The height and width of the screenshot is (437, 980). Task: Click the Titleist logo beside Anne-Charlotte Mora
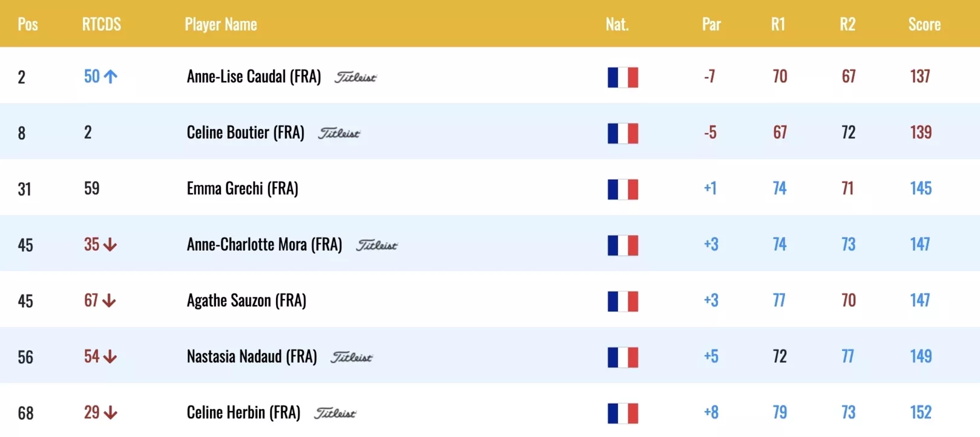tap(377, 245)
